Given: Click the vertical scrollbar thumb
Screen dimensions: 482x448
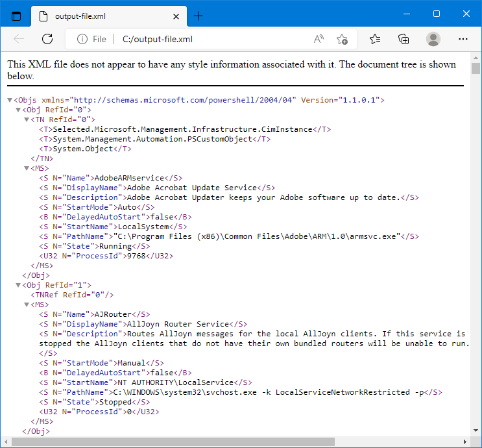Looking at the screenshot, I should pos(476,68).
